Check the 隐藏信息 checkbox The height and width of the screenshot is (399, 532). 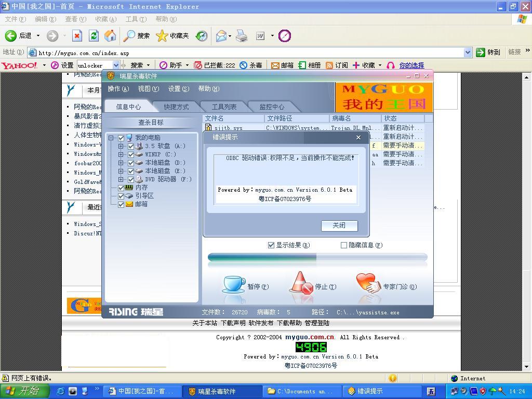pos(344,245)
